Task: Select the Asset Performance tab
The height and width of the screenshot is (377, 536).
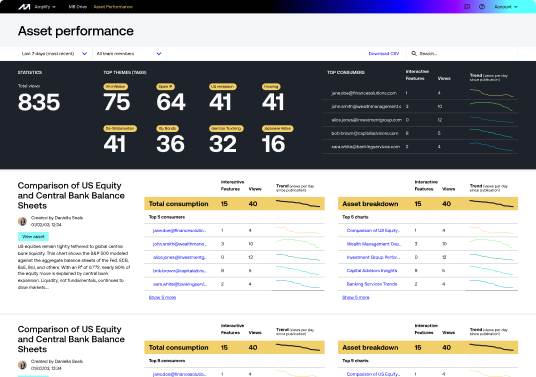Action: point(113,7)
